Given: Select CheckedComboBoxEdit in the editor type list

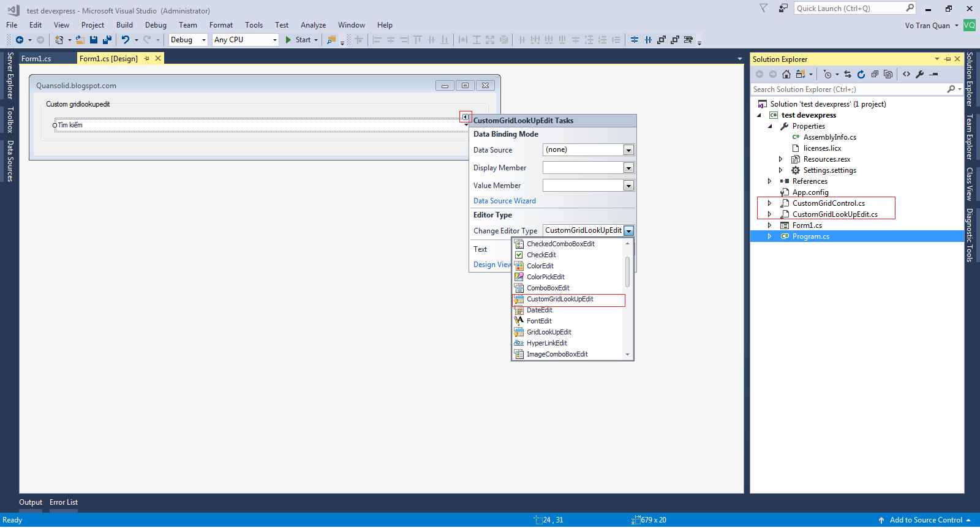Looking at the screenshot, I should coord(568,244).
